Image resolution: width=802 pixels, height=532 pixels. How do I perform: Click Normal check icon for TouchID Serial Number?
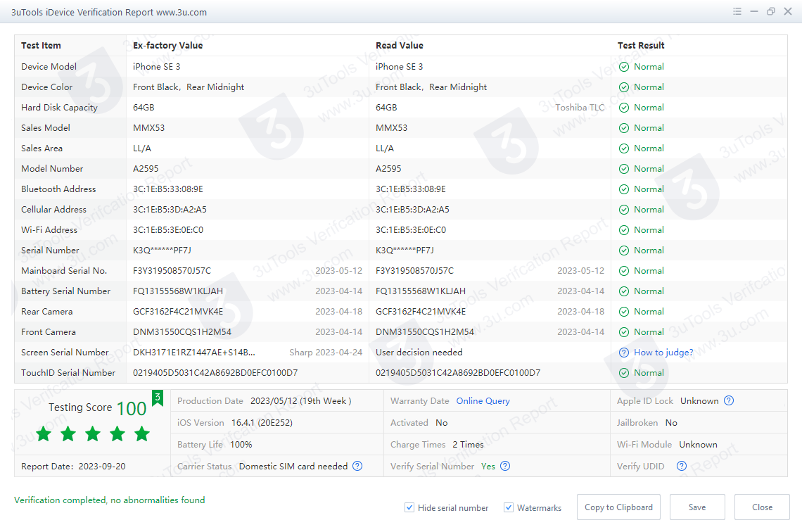624,373
